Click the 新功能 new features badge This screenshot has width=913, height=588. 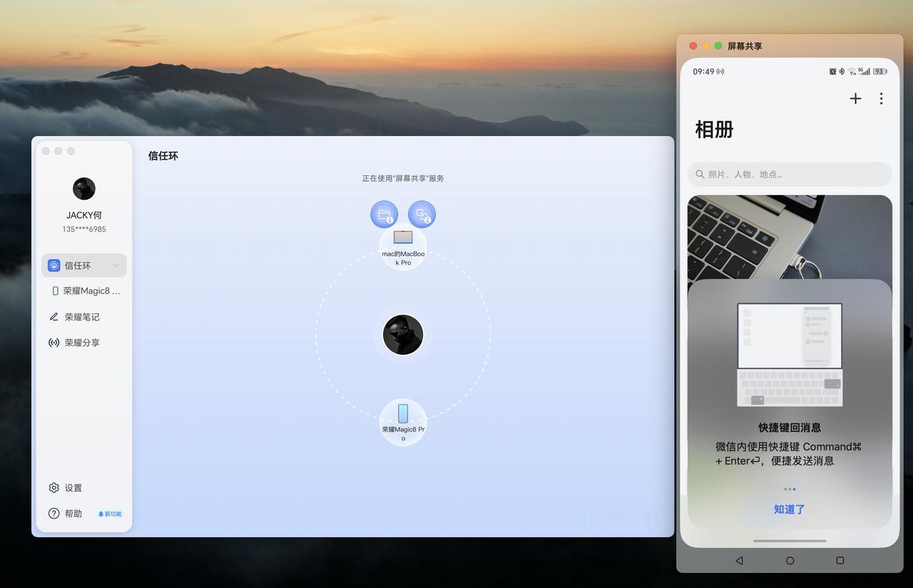pyautogui.click(x=110, y=514)
